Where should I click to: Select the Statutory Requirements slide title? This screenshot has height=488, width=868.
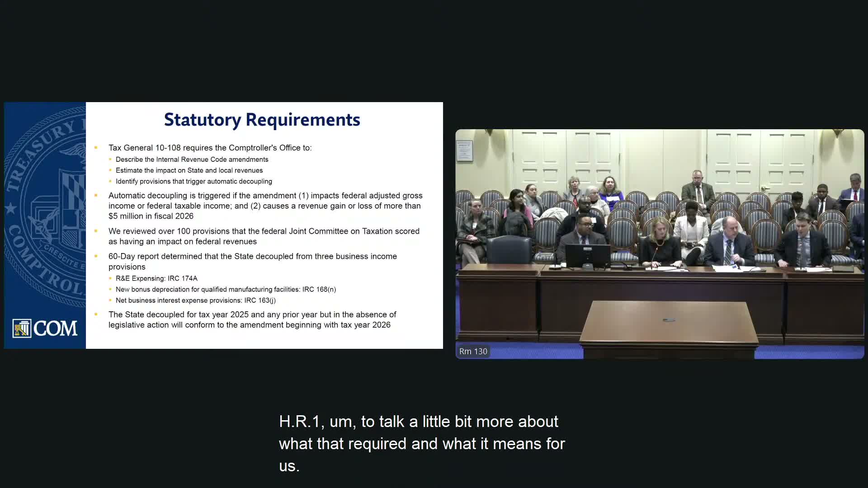(262, 120)
